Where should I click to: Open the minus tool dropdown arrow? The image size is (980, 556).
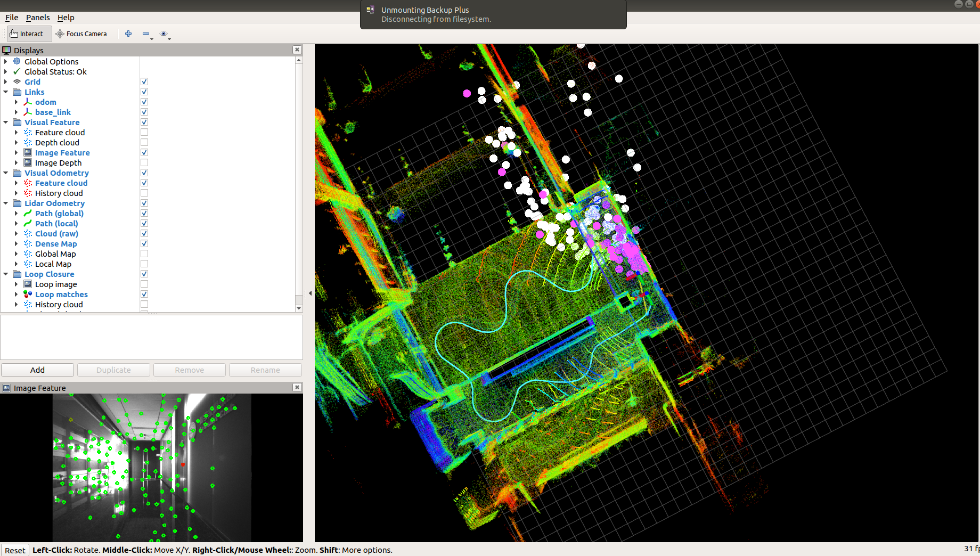pyautogui.click(x=152, y=38)
